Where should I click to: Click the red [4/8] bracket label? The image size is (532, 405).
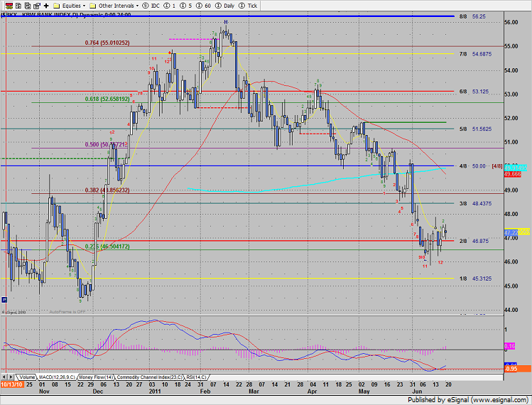coord(496,166)
